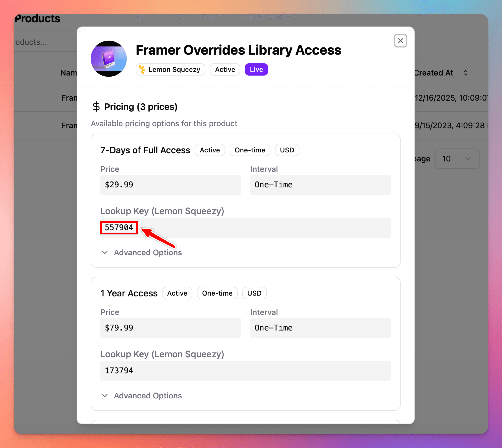Viewport: 502px width, 448px height.
Task: Click the USD badge on 7-Days of Full Access
Action: 287,150
